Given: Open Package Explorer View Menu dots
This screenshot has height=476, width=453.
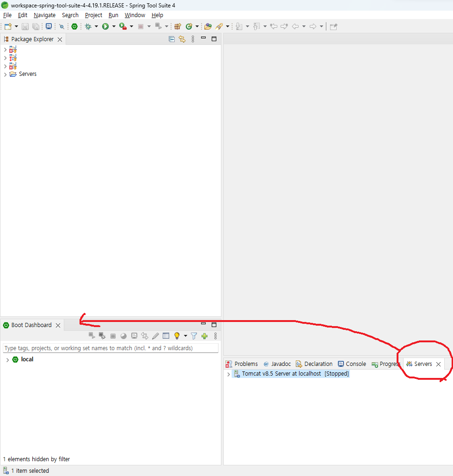Looking at the screenshot, I should [193, 39].
